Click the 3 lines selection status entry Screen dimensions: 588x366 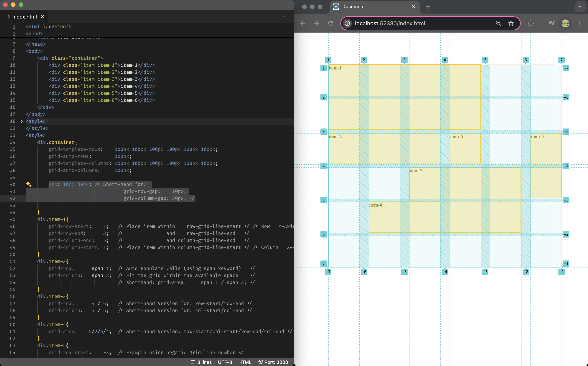(x=201, y=362)
